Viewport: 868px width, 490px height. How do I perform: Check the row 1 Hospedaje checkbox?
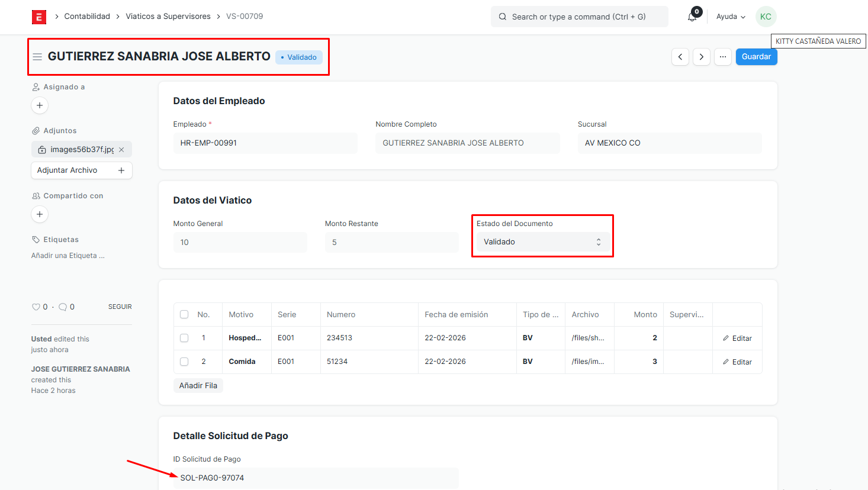(184, 338)
